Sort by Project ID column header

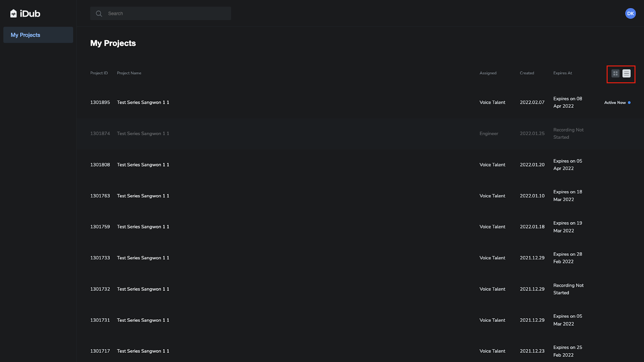click(99, 73)
